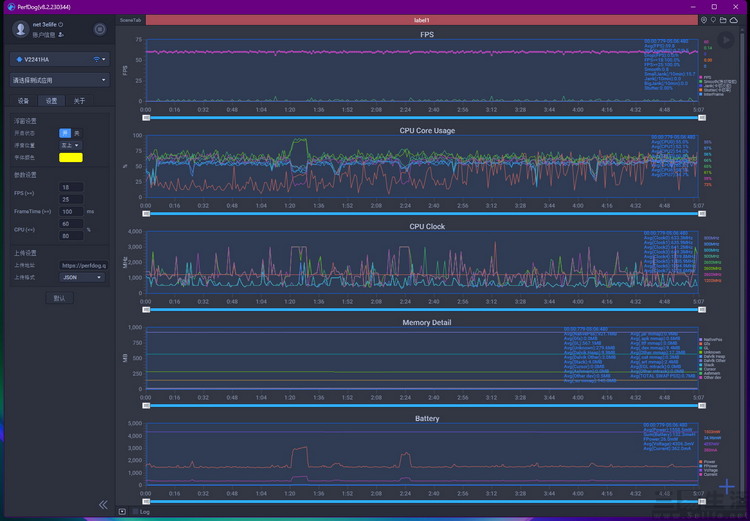This screenshot has width=750, height=521.
Task: Click left range handle under FPS chart
Action: coord(146,118)
